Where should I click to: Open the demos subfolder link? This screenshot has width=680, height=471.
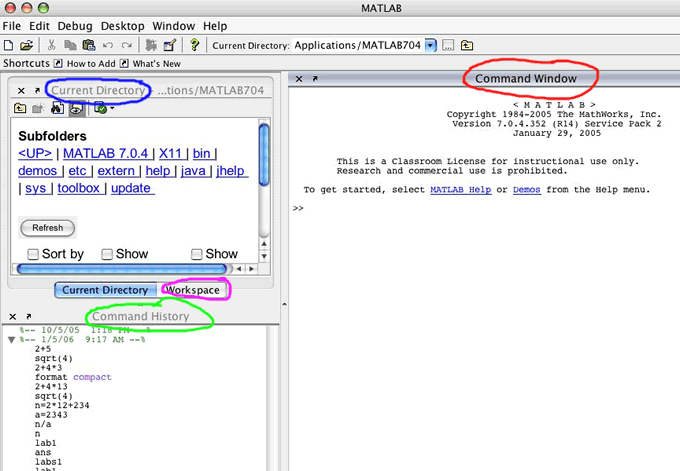click(38, 171)
